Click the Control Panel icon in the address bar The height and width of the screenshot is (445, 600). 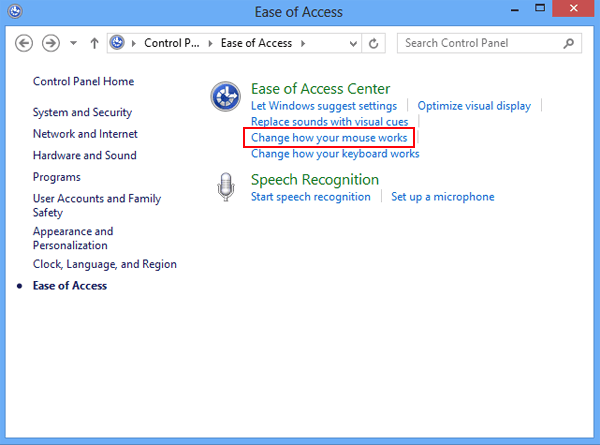(x=117, y=42)
